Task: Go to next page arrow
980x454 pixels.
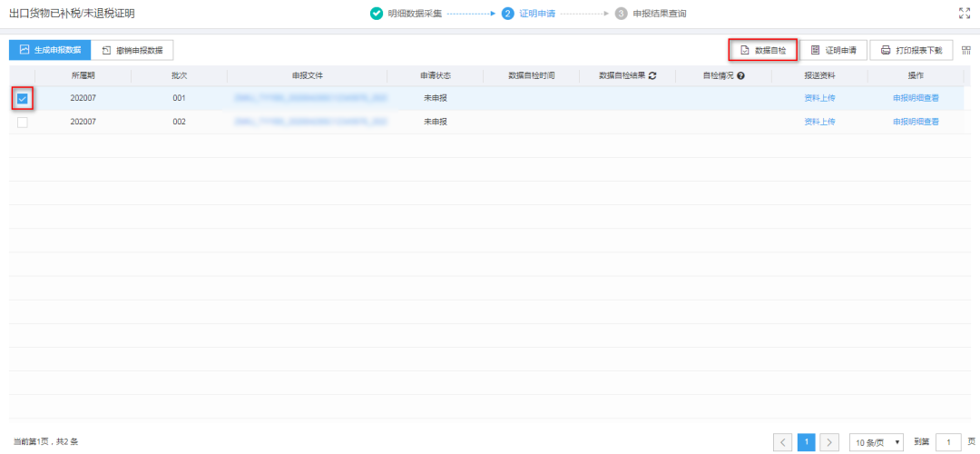Action: pyautogui.click(x=829, y=442)
